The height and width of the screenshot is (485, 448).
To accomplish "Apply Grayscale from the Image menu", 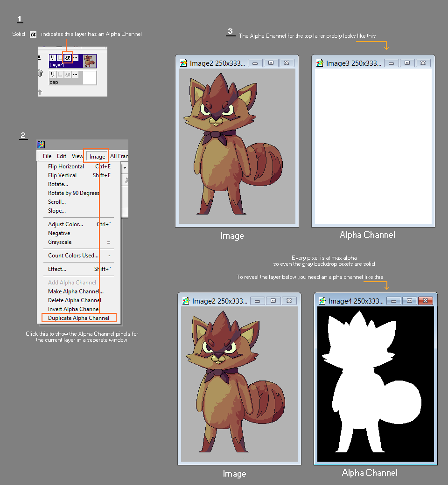I will pyautogui.click(x=79, y=242).
